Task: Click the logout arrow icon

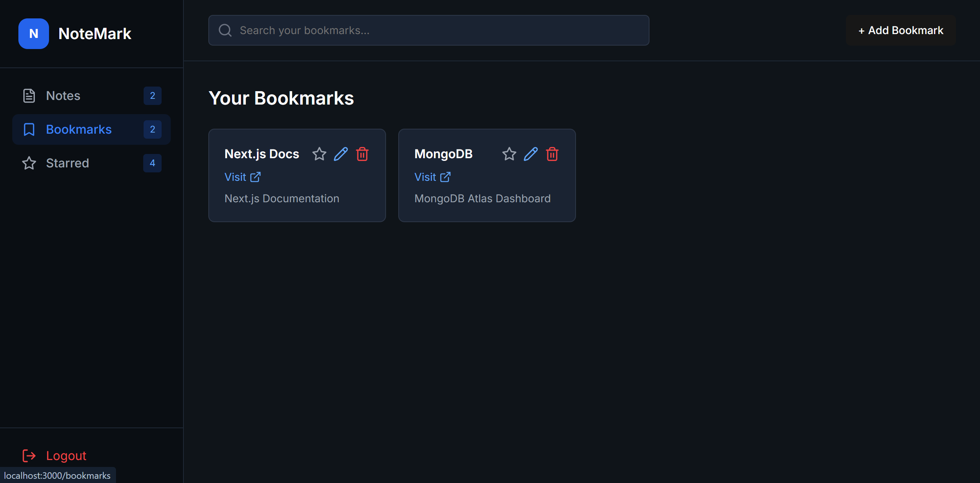Action: (x=29, y=456)
